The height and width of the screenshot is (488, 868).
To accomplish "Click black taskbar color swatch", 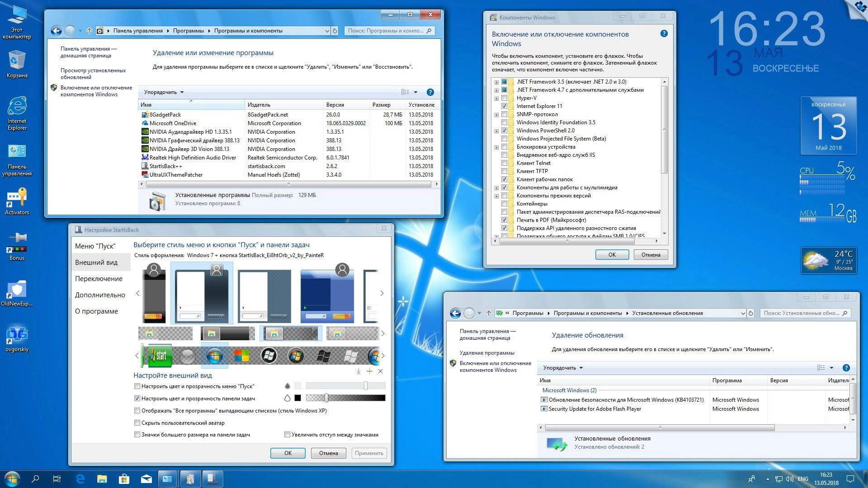I will coord(297,398).
